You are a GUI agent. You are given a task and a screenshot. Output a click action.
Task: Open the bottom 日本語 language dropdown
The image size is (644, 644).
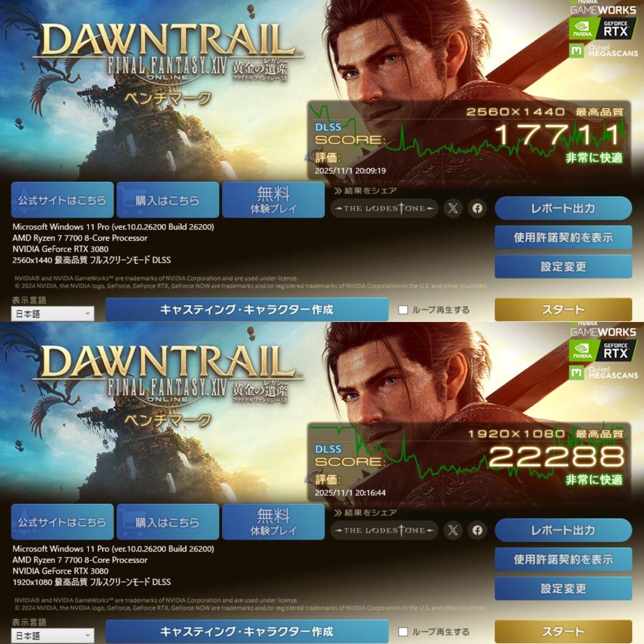[x=52, y=636]
